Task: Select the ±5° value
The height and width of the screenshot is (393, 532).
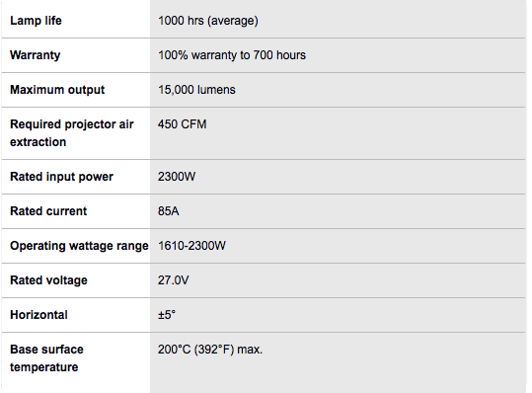Action: pos(167,315)
